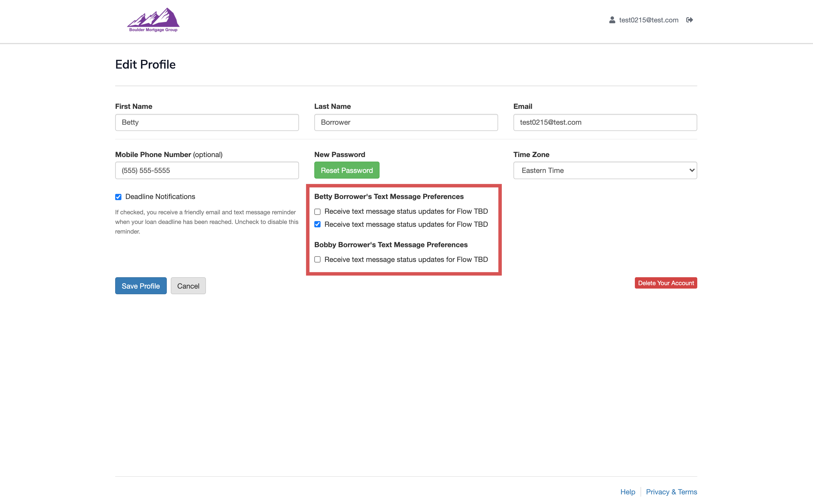Image resolution: width=813 pixels, height=504 pixels.
Task: Enable Betty Borrower's first text update checkbox
Action: click(x=317, y=212)
